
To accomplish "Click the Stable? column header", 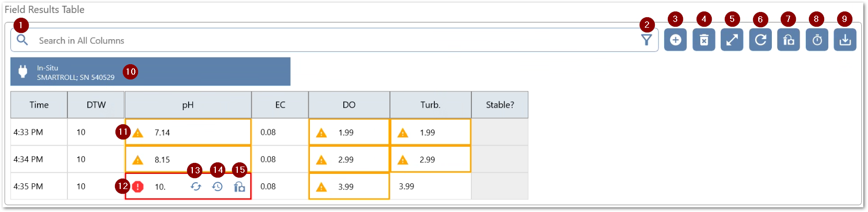I will (x=500, y=105).
